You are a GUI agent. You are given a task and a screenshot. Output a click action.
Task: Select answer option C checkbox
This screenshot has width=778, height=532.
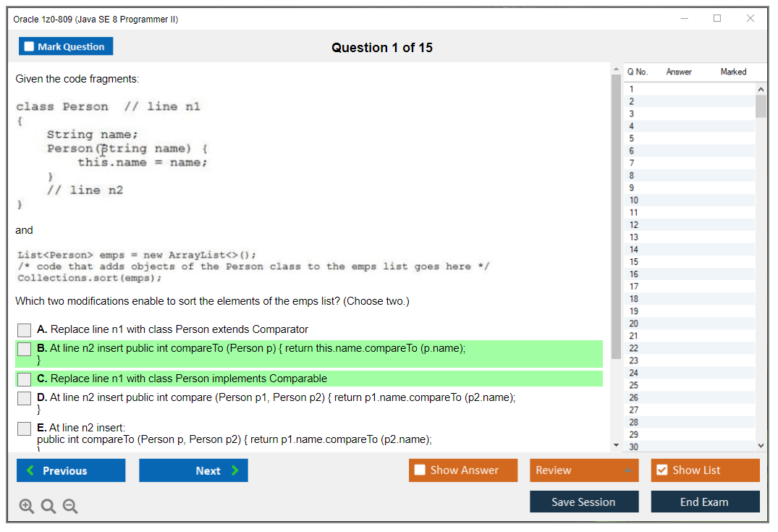coord(24,379)
